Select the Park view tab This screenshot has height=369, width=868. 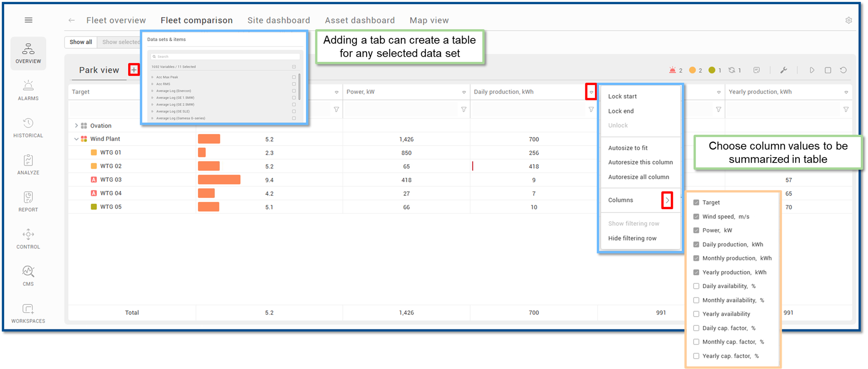coord(99,70)
